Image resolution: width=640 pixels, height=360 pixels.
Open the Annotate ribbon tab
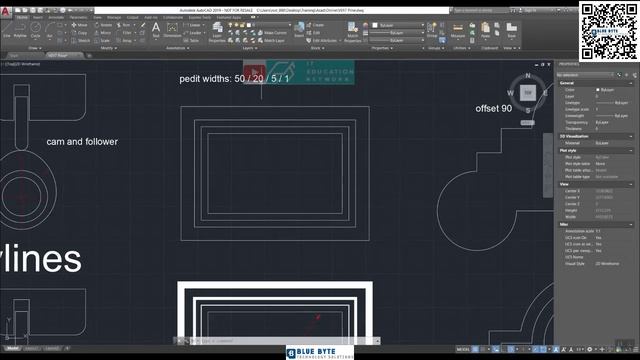(x=56, y=18)
